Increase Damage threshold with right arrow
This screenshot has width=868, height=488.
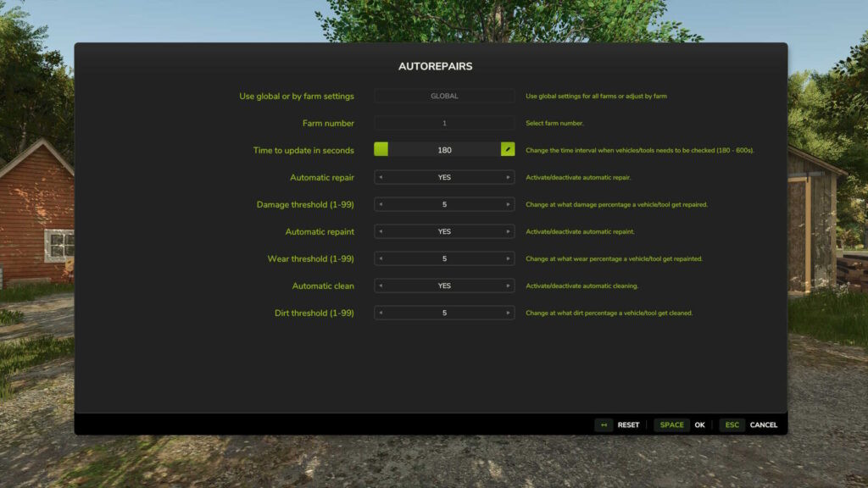coord(508,204)
